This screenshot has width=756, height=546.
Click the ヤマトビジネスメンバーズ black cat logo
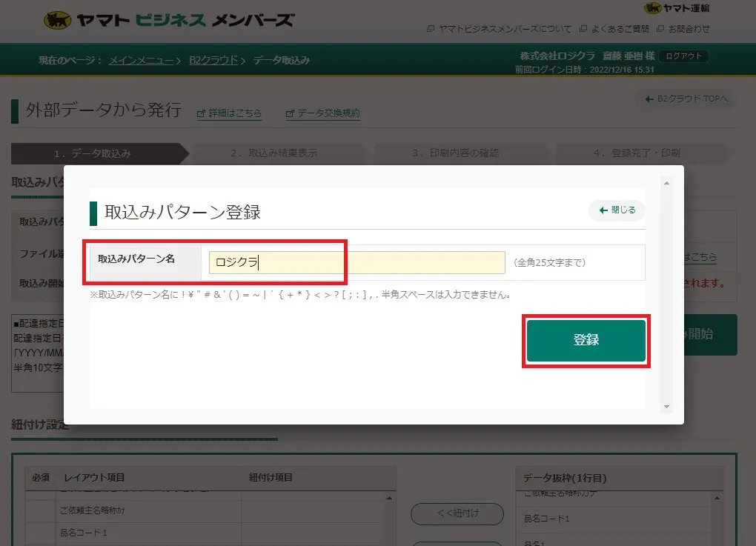click(57, 20)
